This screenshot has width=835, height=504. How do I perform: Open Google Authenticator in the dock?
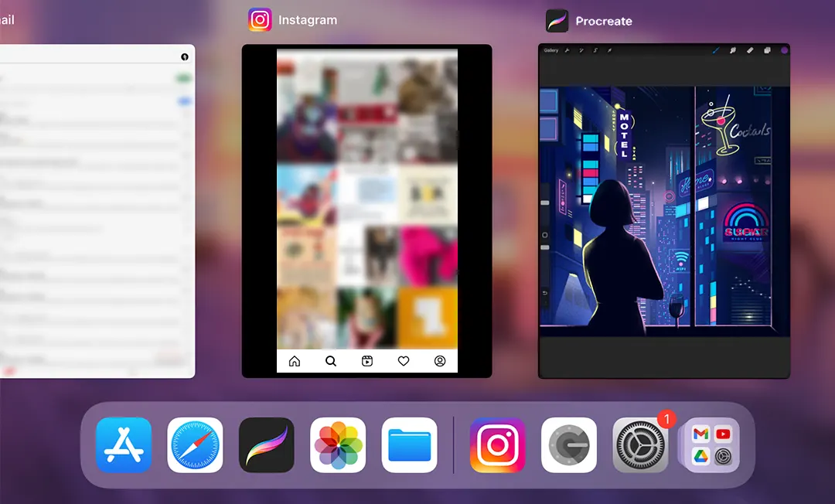click(x=569, y=445)
